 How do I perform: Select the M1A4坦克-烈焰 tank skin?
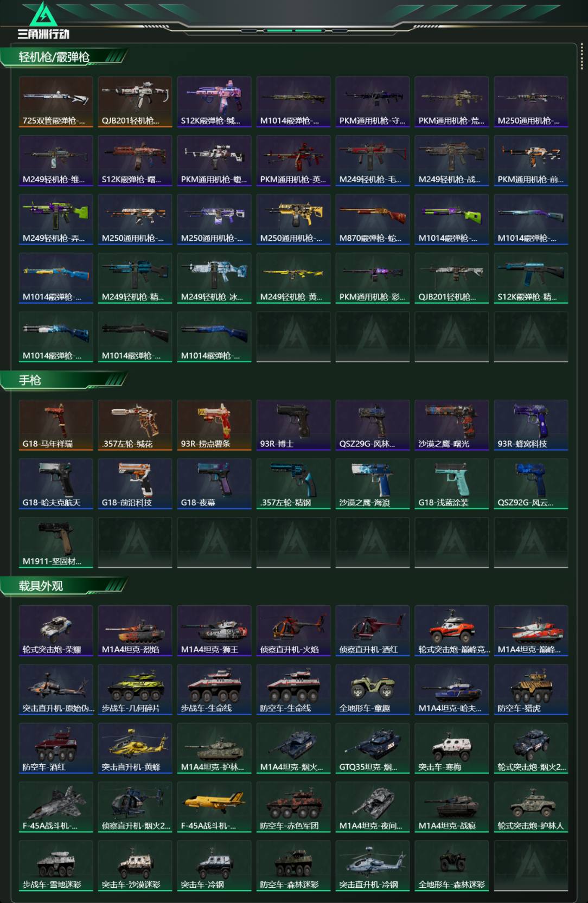coord(135,631)
